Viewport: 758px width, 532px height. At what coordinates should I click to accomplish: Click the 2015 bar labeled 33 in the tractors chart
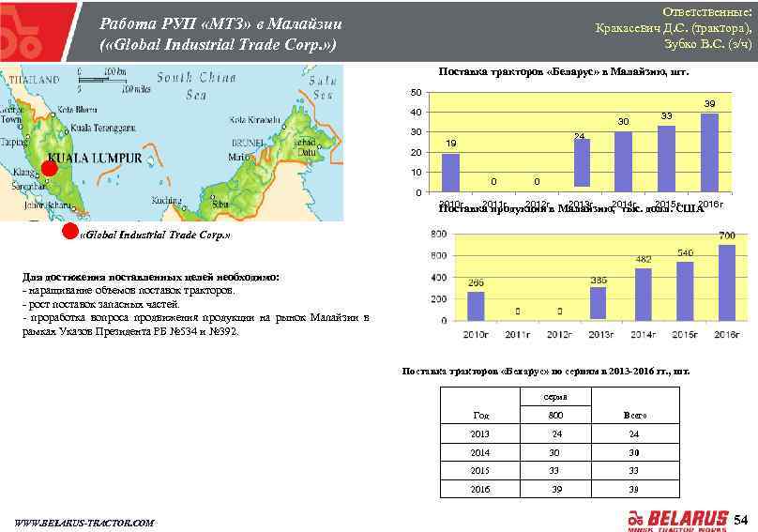(x=666, y=159)
